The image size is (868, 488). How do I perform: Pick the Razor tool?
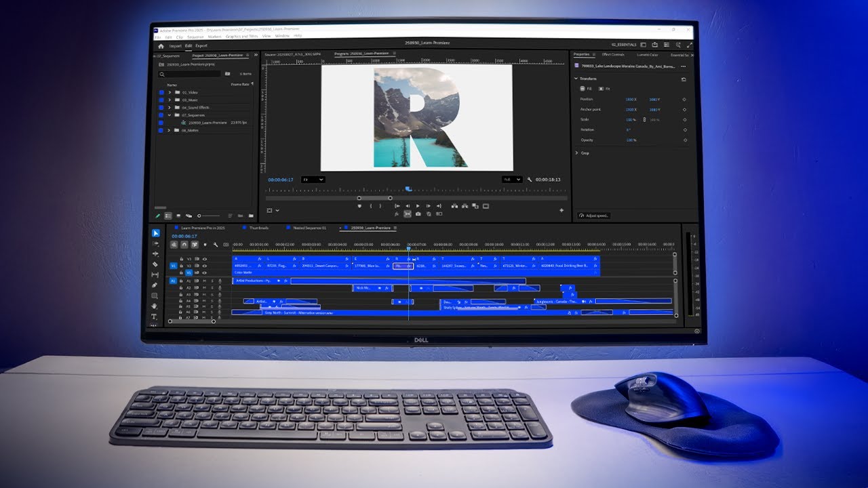pos(155,264)
